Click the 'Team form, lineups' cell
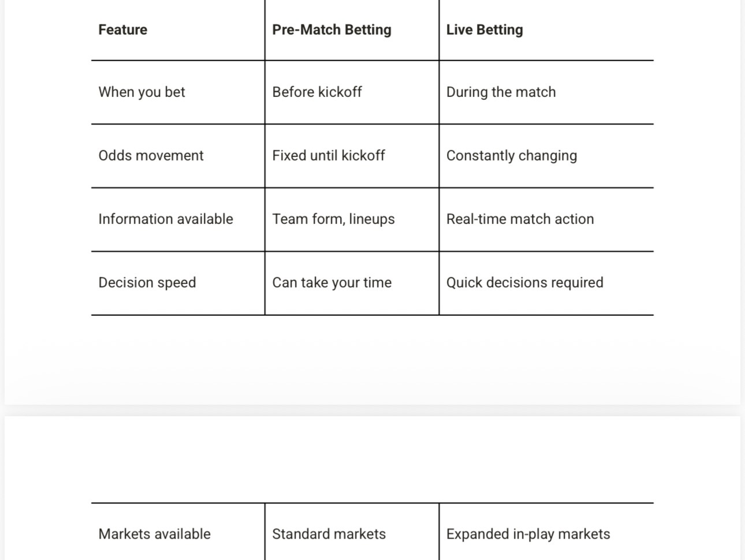This screenshot has height=560, width=745. point(333,219)
